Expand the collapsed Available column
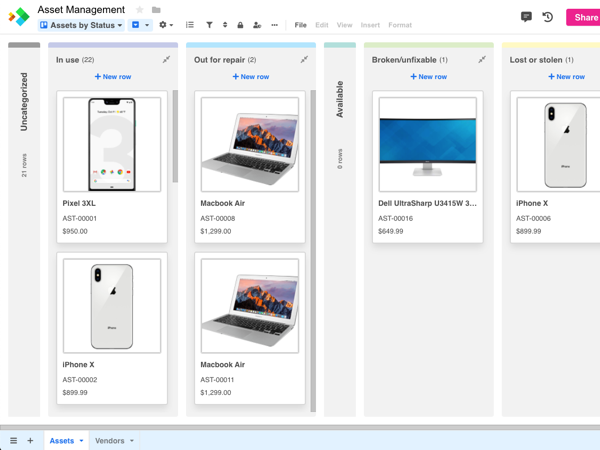 340,230
